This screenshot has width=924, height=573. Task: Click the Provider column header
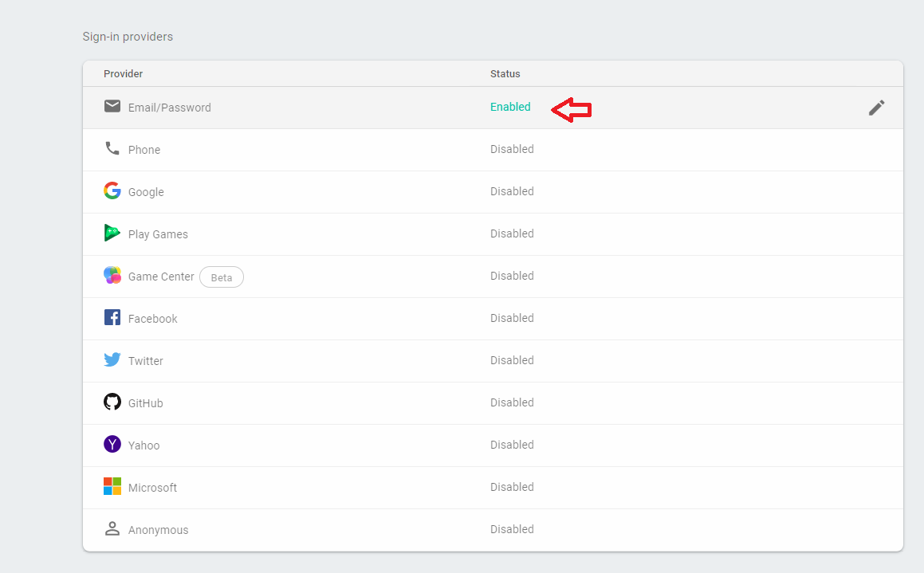click(124, 74)
